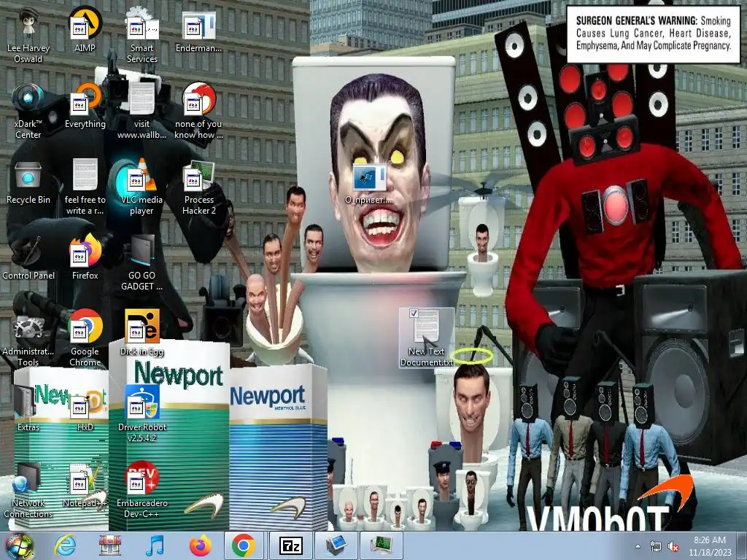Open Administrative Tools desktop icon
This screenshot has width=747, height=560.
[x=28, y=338]
